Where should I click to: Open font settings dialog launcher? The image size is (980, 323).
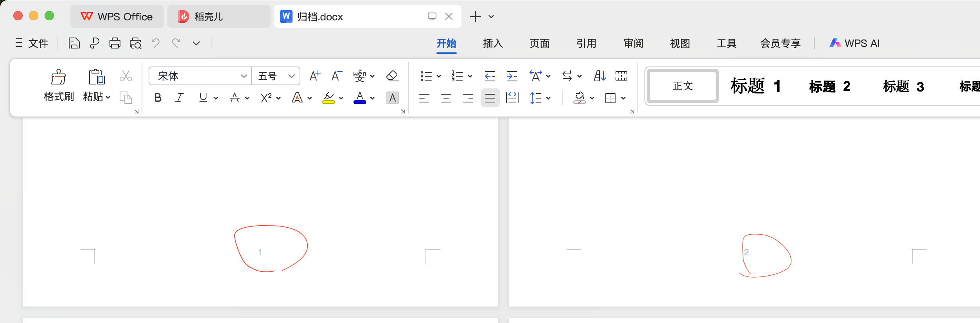[x=403, y=111]
